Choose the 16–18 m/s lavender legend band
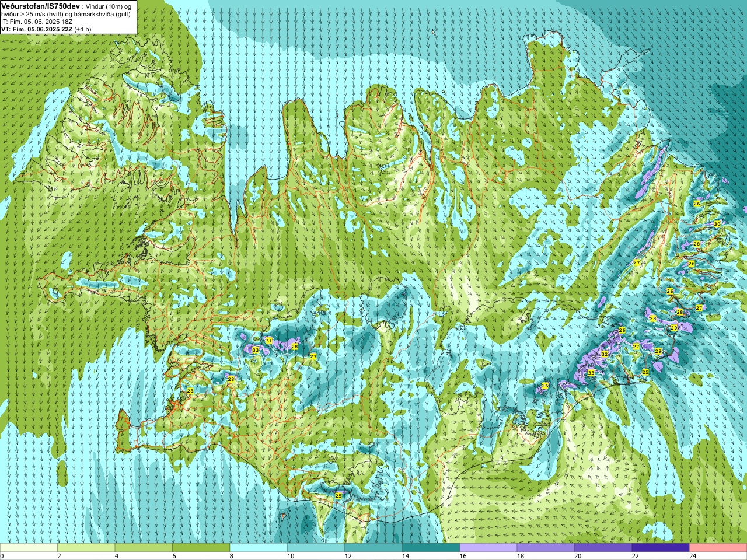Image resolution: width=747 pixels, height=560 pixels. pos(488,548)
